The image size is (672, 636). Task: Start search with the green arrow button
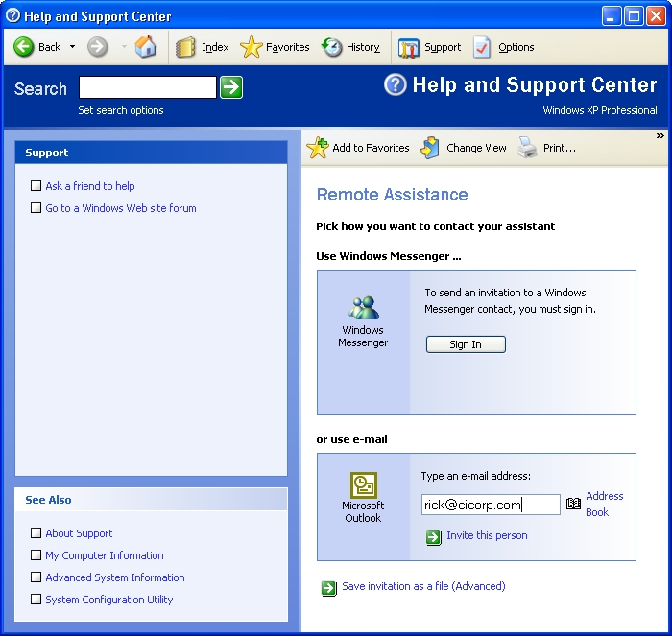(231, 87)
